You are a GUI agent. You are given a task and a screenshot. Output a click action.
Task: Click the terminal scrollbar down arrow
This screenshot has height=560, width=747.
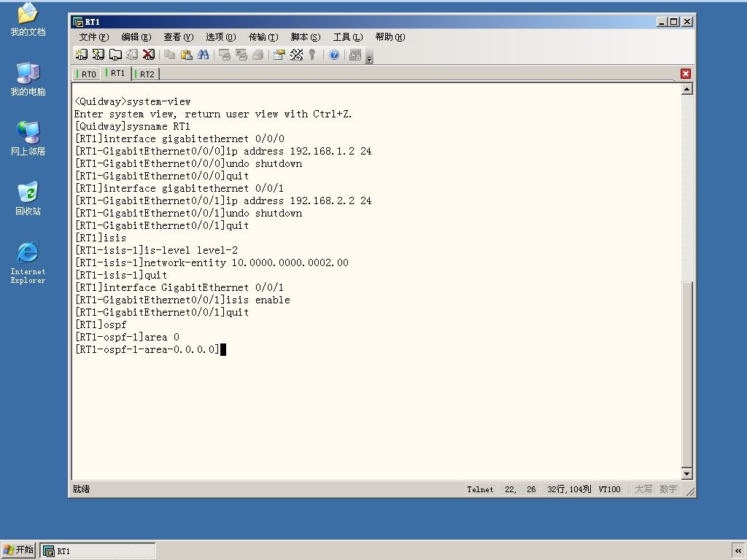[x=686, y=473]
